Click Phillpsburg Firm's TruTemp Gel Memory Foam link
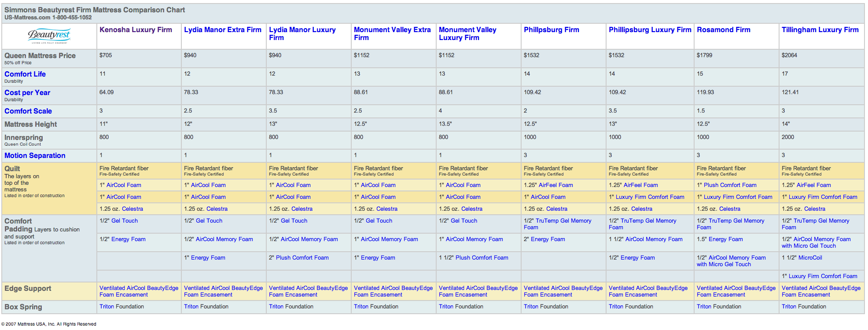Viewport: 868px width, 330px height. [x=558, y=224]
